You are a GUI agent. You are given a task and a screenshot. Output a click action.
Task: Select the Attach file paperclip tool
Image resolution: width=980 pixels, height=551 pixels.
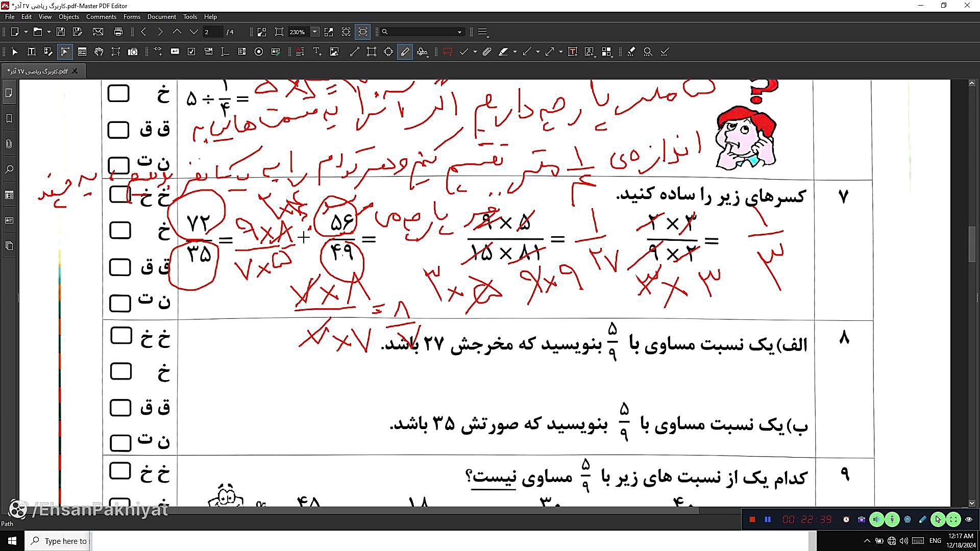click(486, 52)
